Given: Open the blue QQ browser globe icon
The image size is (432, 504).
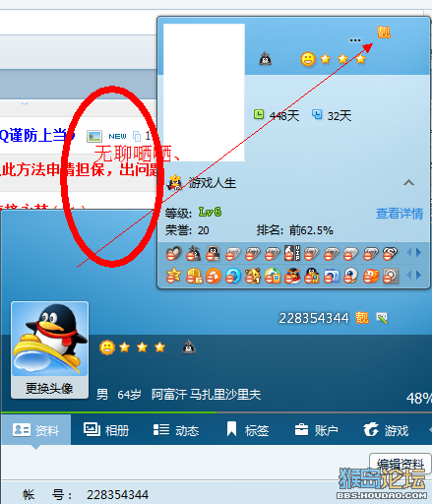Looking at the screenshot, I should 233,276.
